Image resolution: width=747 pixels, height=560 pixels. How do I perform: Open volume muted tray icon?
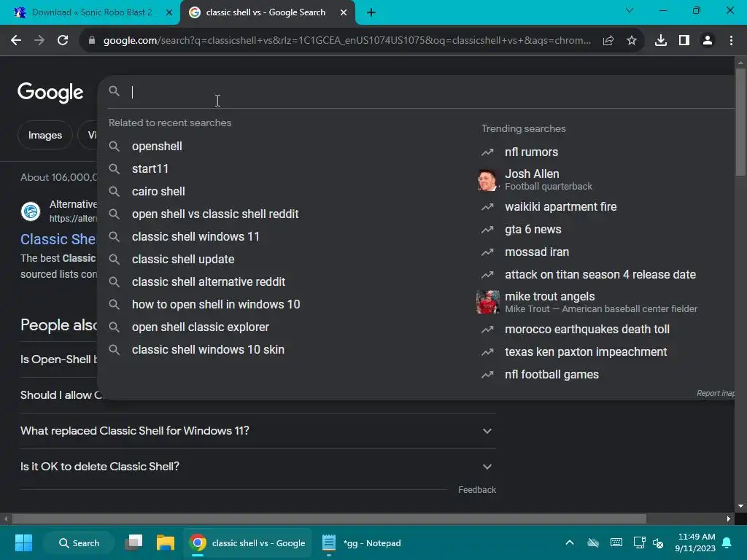[658, 543]
